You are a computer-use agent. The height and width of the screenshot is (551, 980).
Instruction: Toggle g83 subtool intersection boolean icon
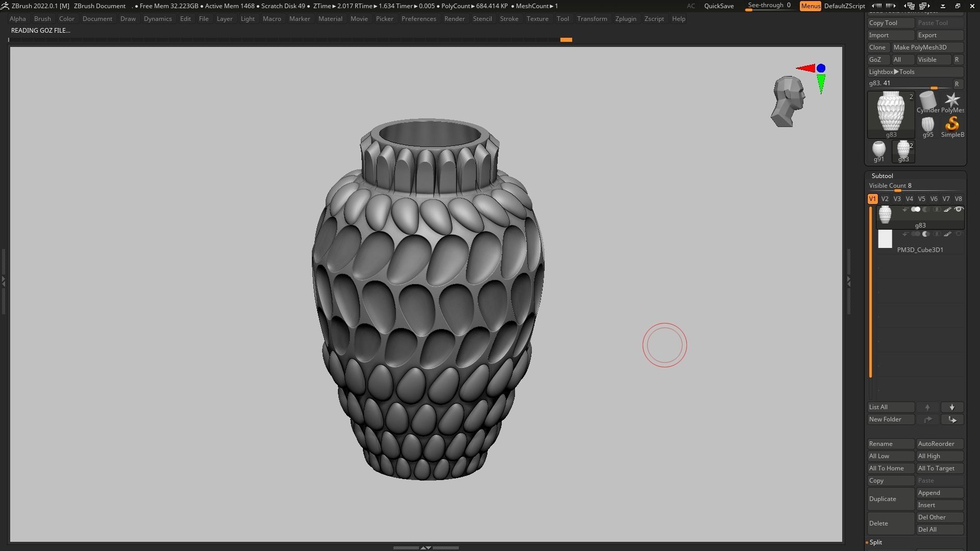tap(937, 210)
